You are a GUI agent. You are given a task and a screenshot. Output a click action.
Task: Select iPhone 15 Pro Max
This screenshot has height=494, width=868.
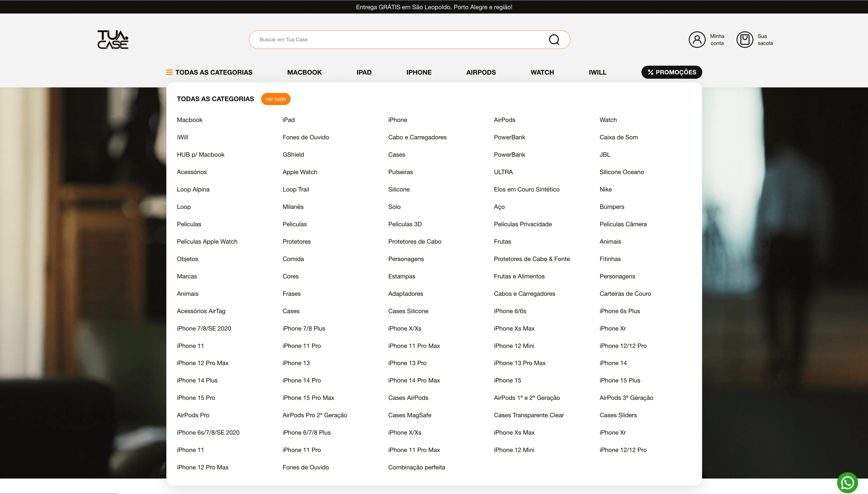tap(308, 398)
